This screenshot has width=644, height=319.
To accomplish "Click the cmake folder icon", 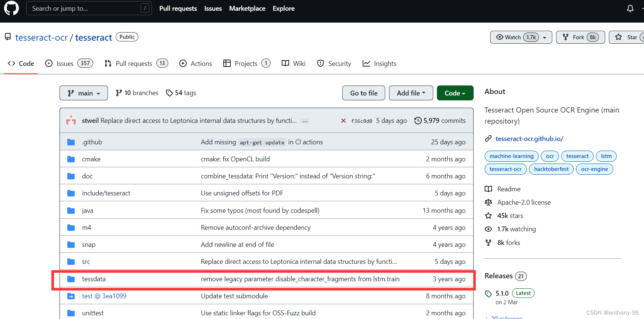I will click(x=71, y=159).
